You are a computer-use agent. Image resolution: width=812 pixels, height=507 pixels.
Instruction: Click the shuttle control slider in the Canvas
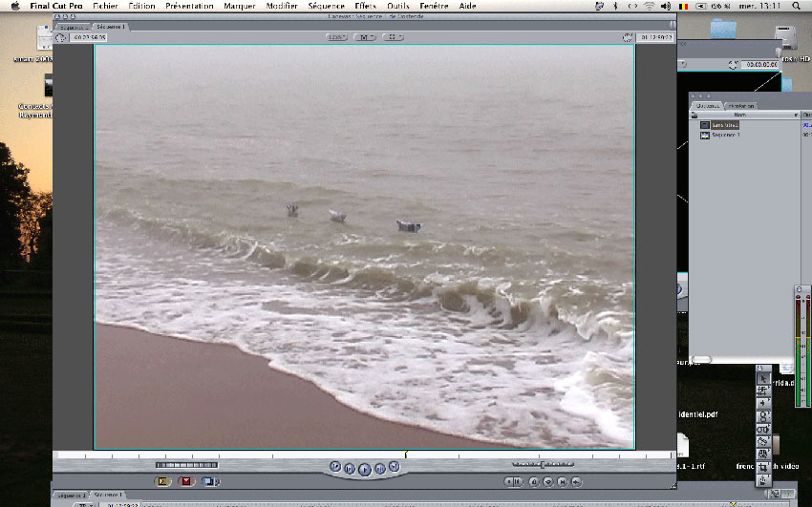543,465
